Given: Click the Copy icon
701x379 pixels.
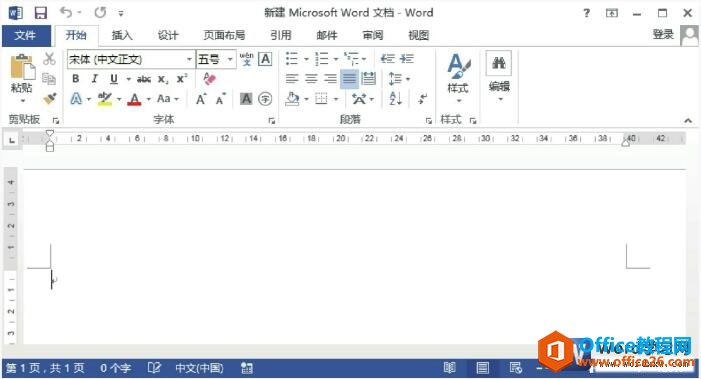Looking at the screenshot, I should [x=49, y=79].
